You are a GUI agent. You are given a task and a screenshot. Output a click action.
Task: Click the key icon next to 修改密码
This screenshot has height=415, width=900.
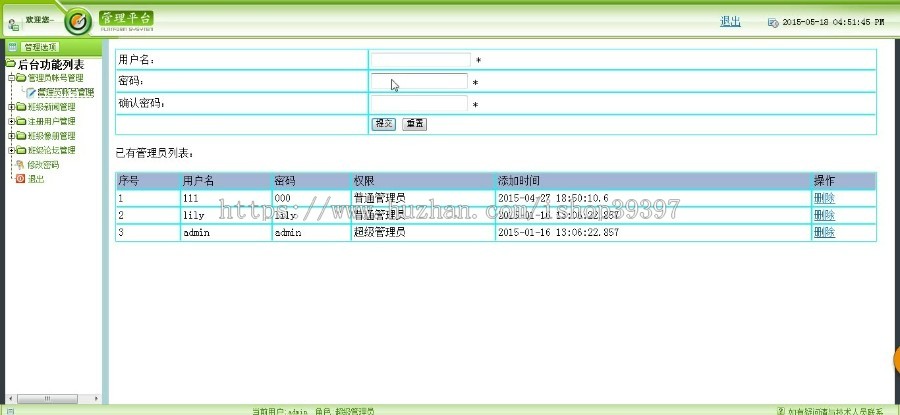tap(20, 165)
